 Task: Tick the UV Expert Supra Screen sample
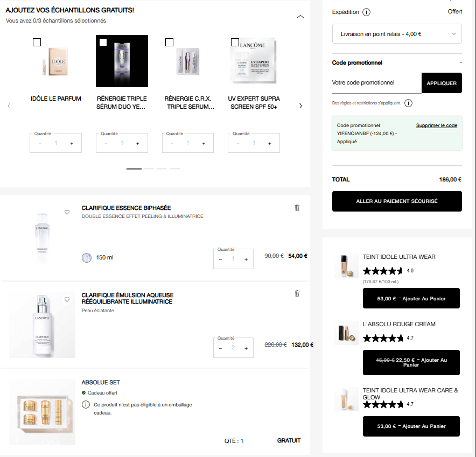[235, 42]
